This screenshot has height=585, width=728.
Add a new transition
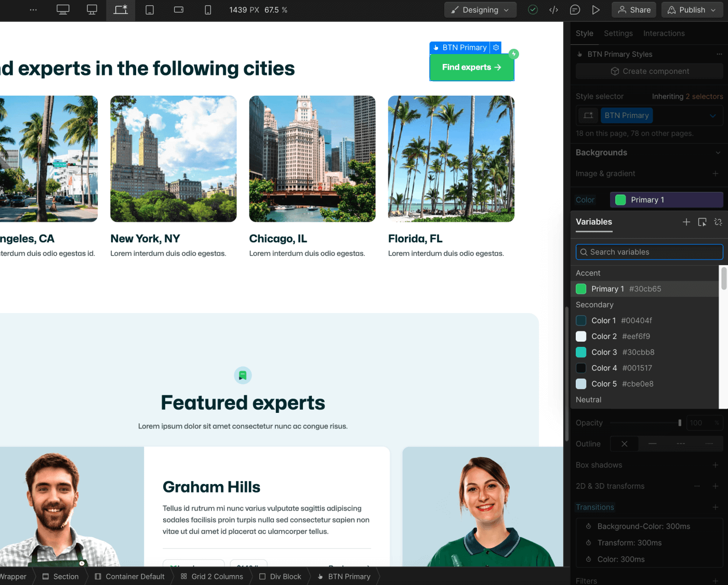[716, 507]
